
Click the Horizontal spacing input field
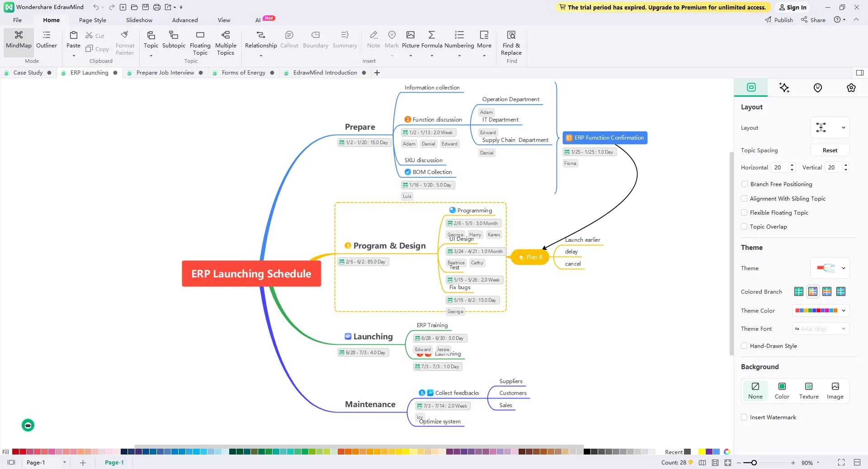click(780, 167)
